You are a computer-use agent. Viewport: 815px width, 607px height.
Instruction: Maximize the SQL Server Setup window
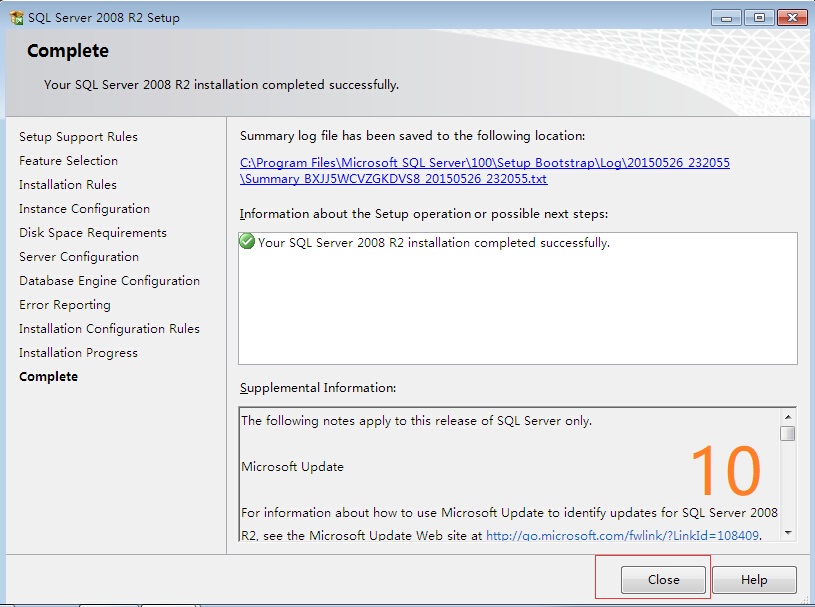(759, 17)
